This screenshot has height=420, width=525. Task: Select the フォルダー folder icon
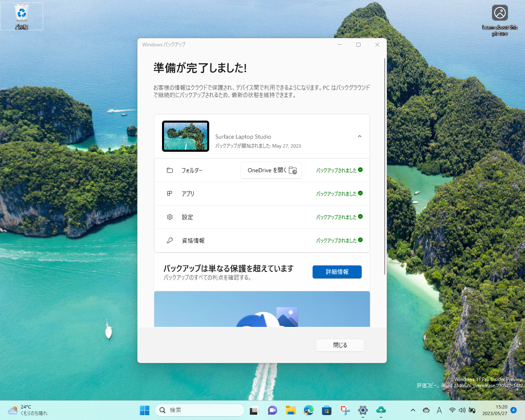pyautogui.click(x=170, y=170)
